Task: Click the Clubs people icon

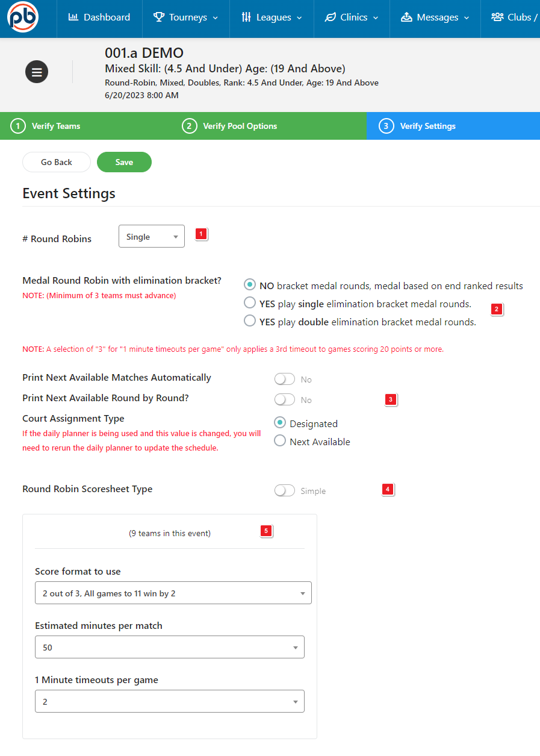Action: click(x=497, y=17)
